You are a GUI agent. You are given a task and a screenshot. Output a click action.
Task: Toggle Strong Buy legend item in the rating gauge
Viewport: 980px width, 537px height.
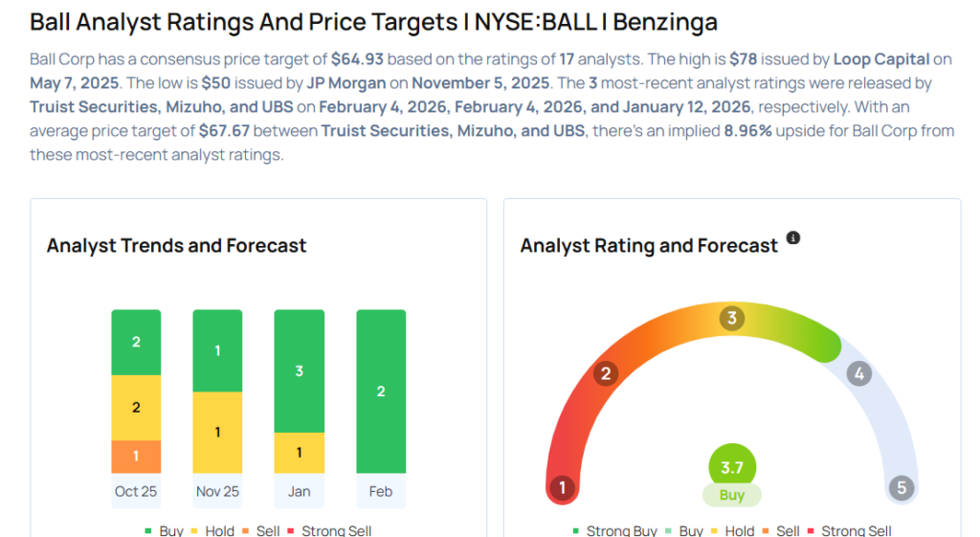pos(614,531)
